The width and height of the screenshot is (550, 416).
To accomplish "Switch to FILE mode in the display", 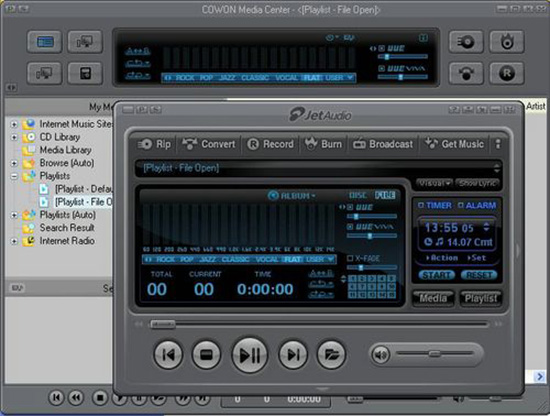I will 385,195.
